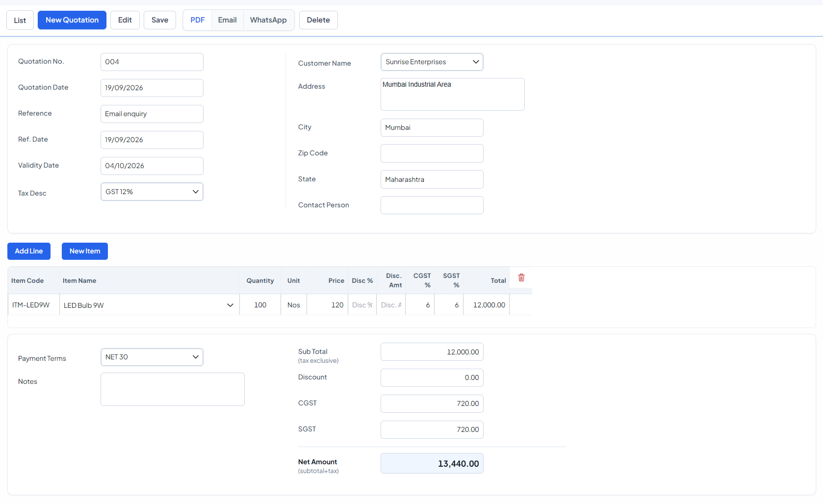Open the Customer Name dropdown

tap(432, 62)
